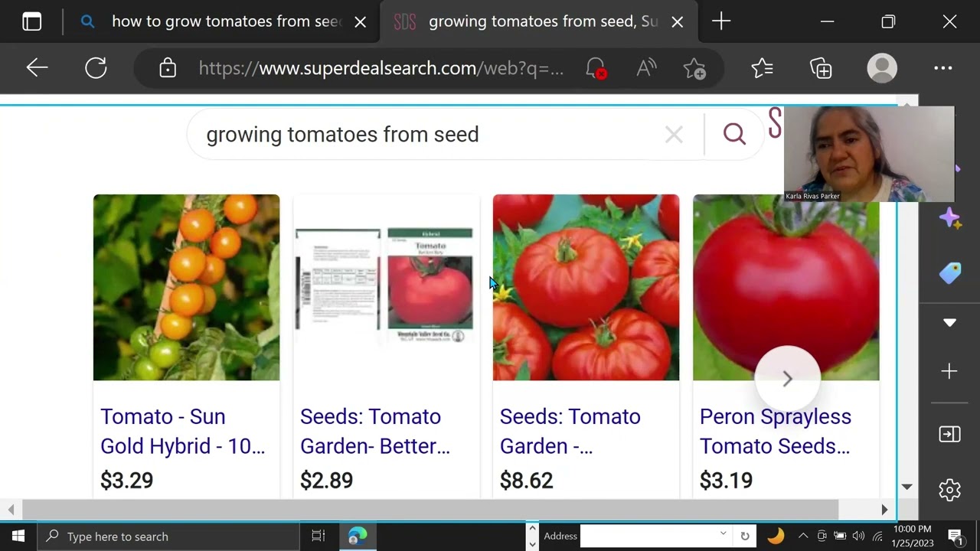Open 'Seeds: Tomato Garden -...' $8.62 link
Screen dimensions: 980x551
coord(570,431)
